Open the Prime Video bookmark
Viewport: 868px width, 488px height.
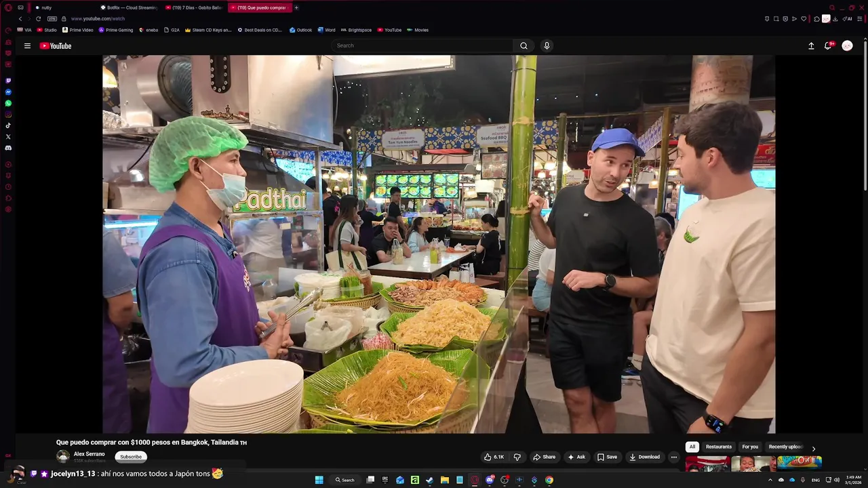coord(77,30)
